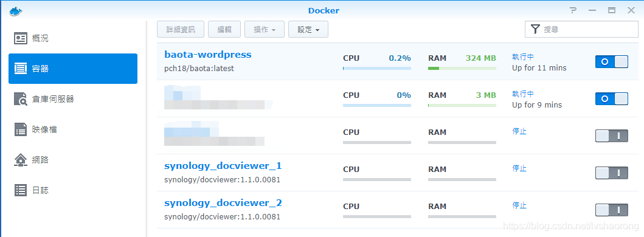Turn on the stopped blurred-name container switch
This screenshot has height=237, width=644.
[612, 136]
